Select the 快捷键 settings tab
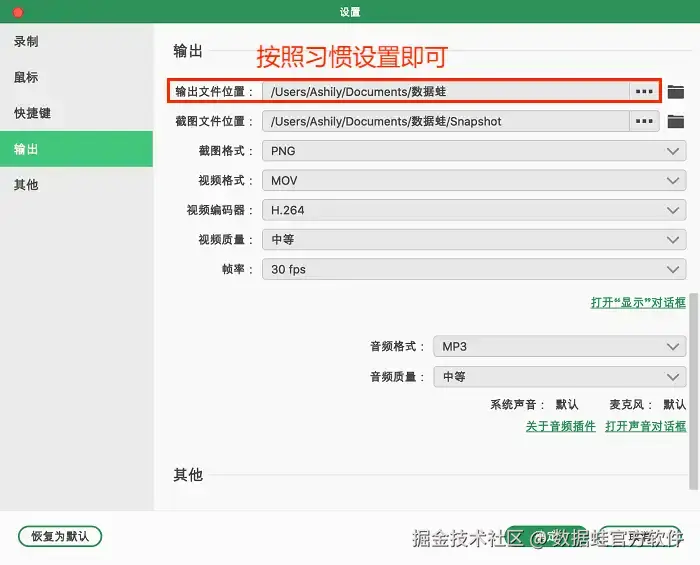The height and width of the screenshot is (565, 700). coord(76,113)
